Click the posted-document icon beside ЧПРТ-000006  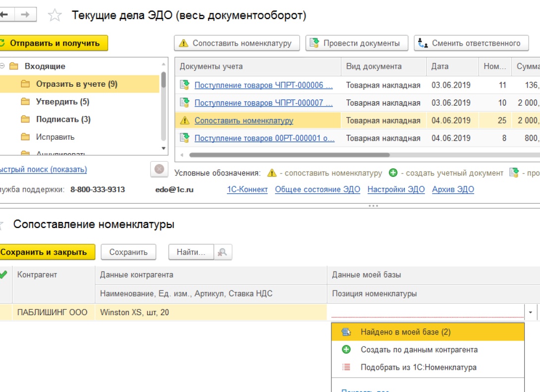pos(185,85)
